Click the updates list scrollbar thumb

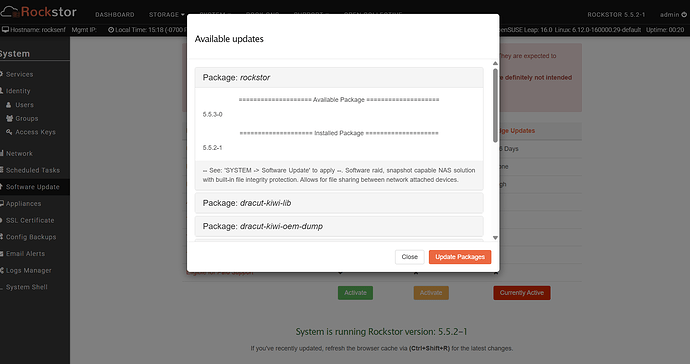(495, 106)
